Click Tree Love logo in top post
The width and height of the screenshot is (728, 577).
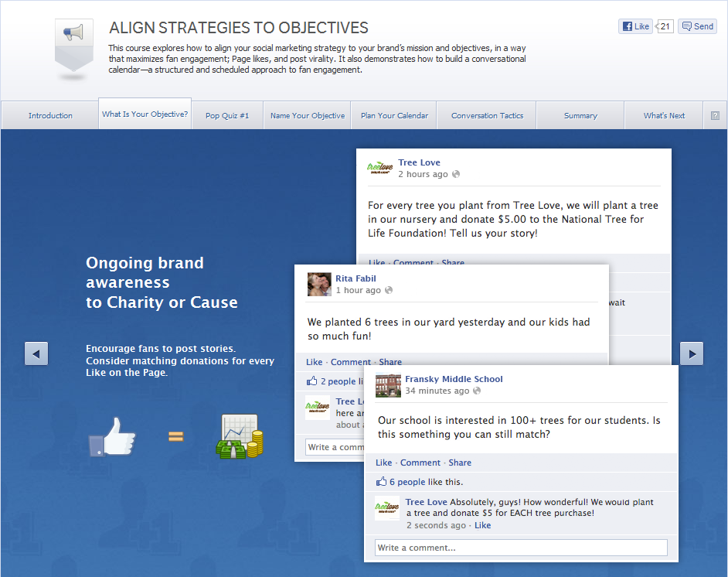pos(379,168)
